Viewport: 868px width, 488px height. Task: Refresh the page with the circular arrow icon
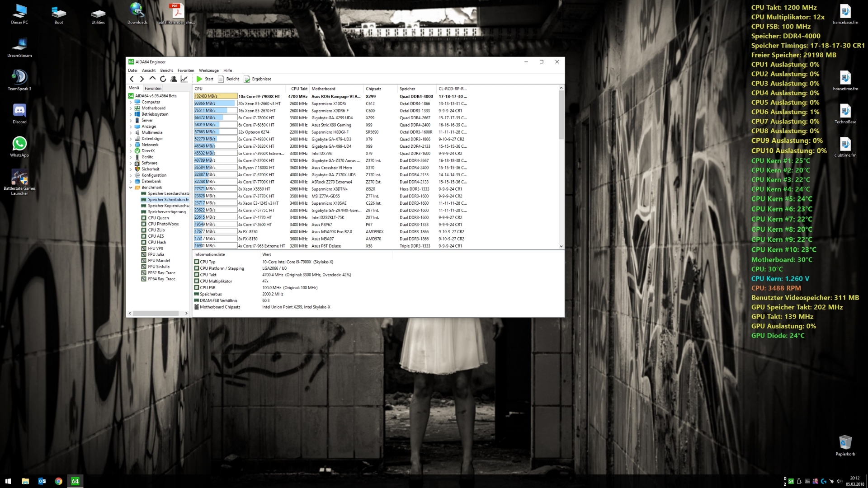pos(163,79)
